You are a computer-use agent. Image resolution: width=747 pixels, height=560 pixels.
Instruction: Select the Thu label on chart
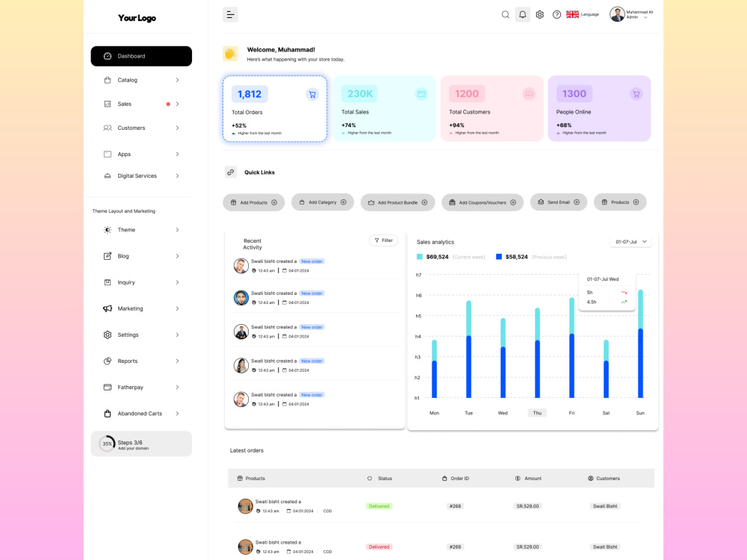point(537,413)
